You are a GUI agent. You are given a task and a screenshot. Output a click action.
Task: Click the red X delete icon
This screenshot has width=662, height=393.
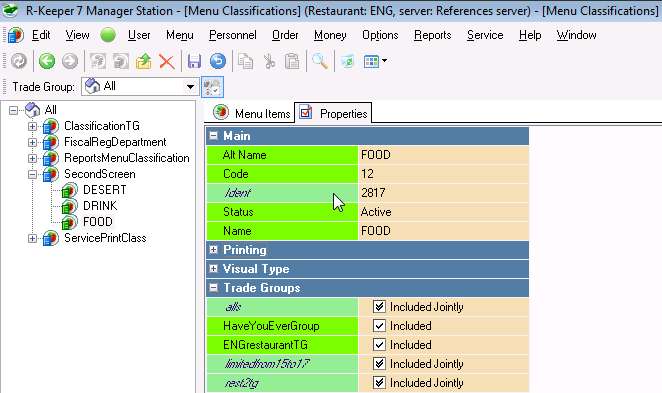click(x=167, y=62)
